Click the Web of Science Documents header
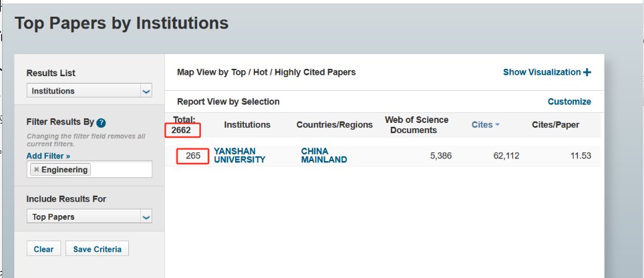 (417, 125)
